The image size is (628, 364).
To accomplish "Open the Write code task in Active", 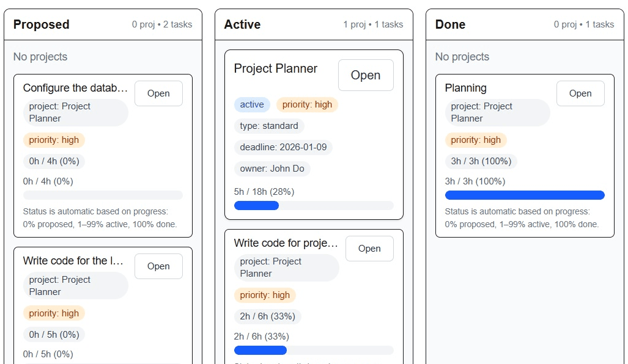I will click(x=369, y=248).
